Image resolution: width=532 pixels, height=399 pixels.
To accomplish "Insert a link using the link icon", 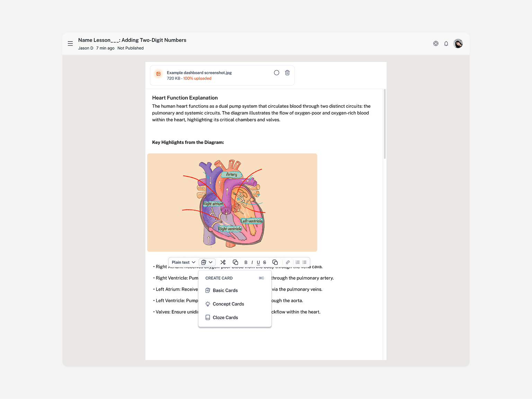I will tap(287, 262).
